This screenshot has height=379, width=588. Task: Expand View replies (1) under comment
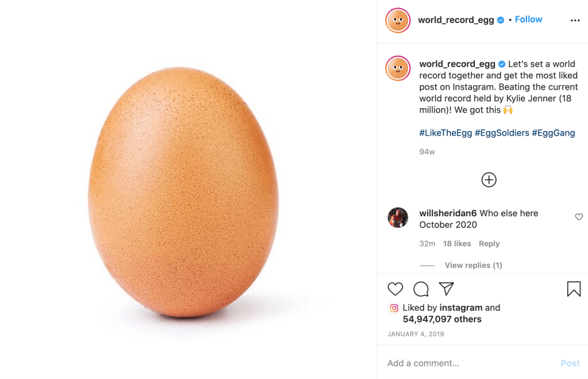[x=473, y=265]
